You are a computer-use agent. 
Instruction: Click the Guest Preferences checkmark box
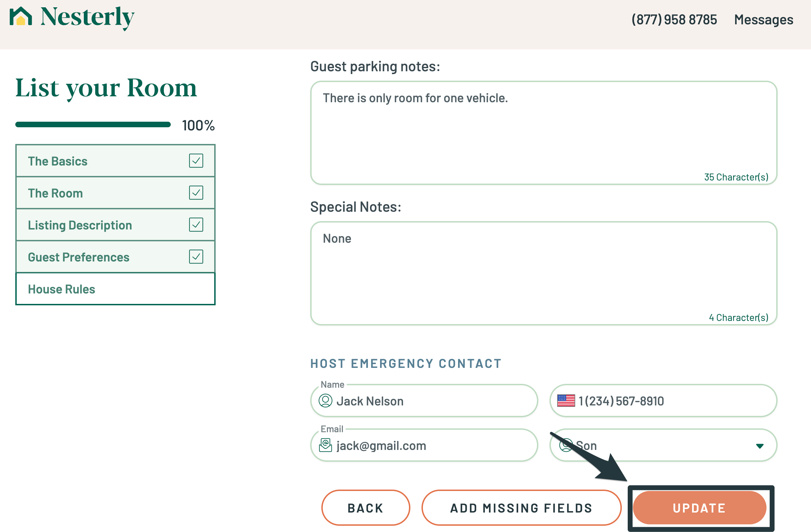click(x=196, y=257)
